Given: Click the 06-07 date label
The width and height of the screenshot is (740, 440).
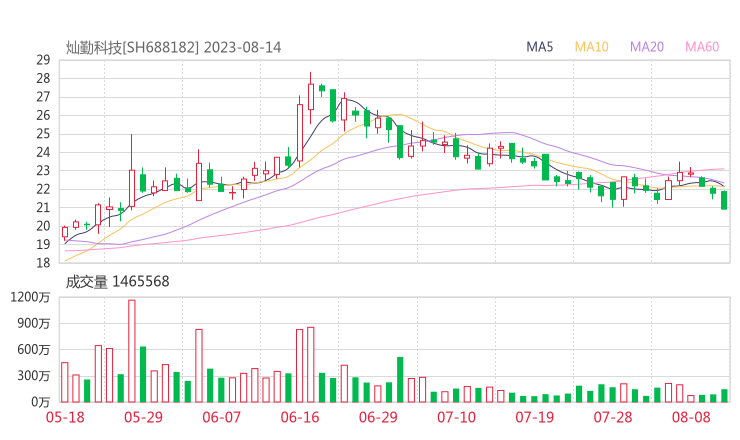Looking at the screenshot, I should [x=221, y=417].
